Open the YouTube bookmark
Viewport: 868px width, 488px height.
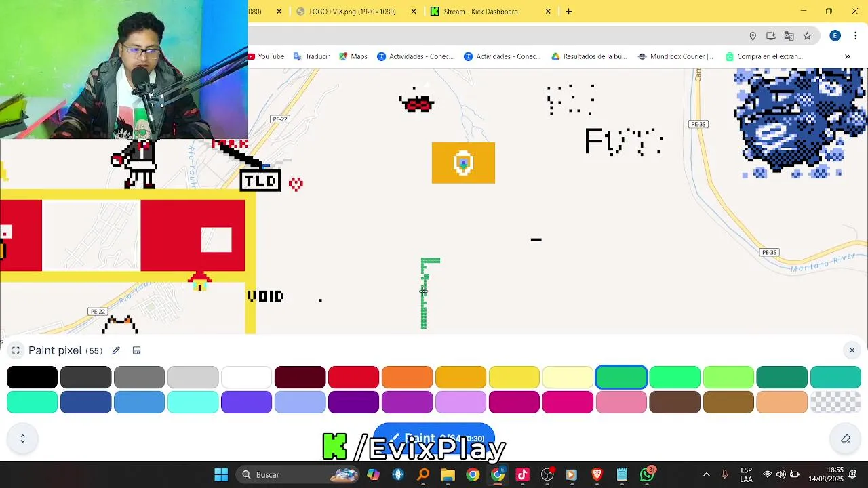[266, 56]
